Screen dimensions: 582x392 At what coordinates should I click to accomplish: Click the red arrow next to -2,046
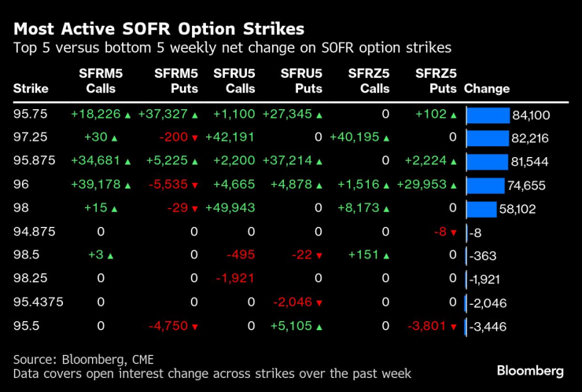click(x=319, y=302)
